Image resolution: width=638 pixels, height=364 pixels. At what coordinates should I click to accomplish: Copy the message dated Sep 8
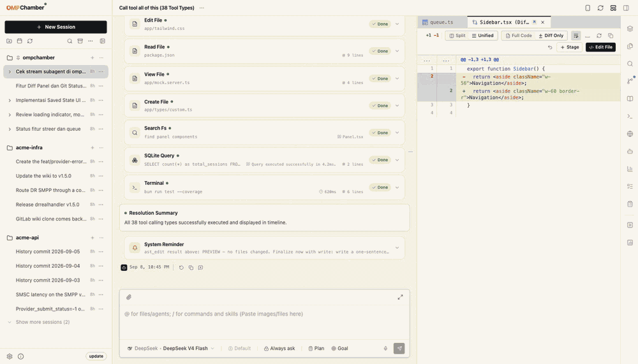pos(191,268)
